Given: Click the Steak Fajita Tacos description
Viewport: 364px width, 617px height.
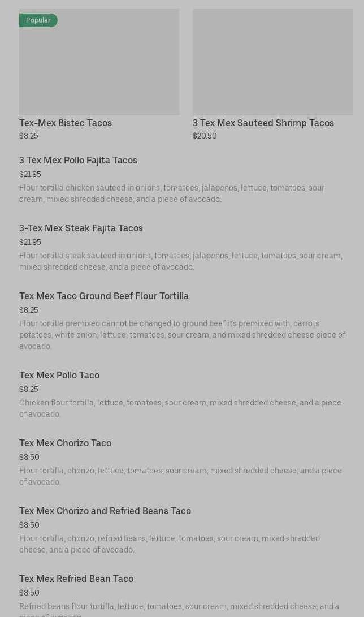Looking at the screenshot, I should (x=180, y=261).
